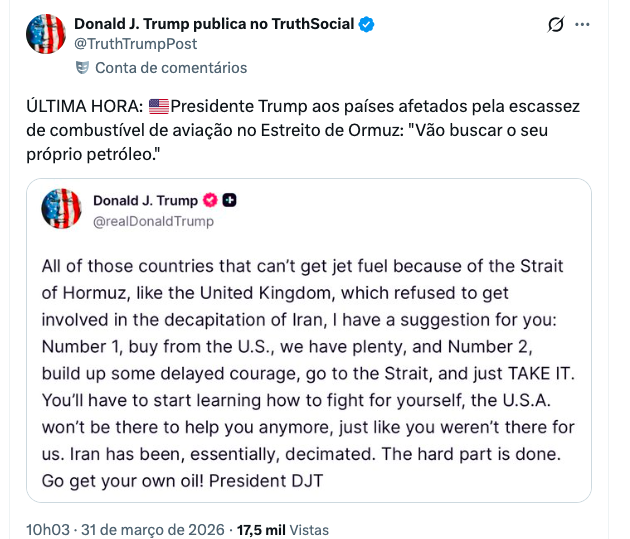Click the quoted "Donald J. Trump" name
Viewport: 630px width, 539px height.
click(x=145, y=200)
